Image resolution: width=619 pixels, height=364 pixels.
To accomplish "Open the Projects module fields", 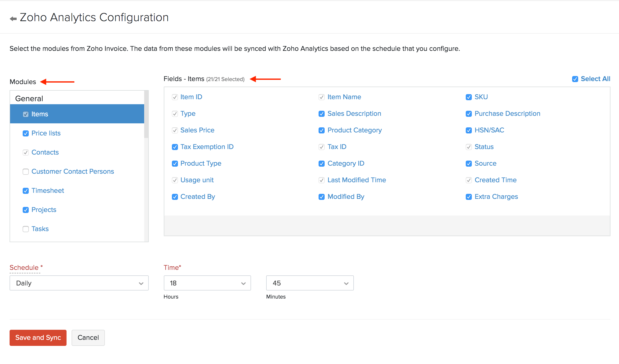I will coord(44,210).
